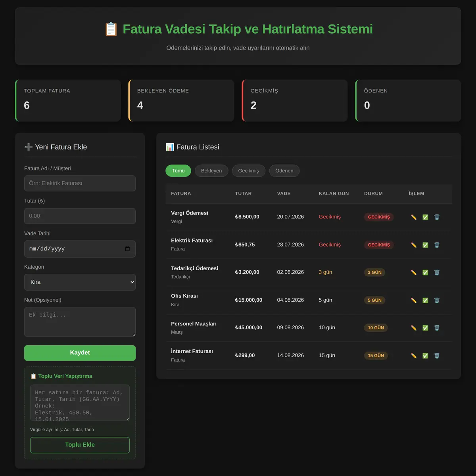Focus the Fatura Adı / Müşteri input
This screenshot has width=476, height=476.
click(80, 184)
